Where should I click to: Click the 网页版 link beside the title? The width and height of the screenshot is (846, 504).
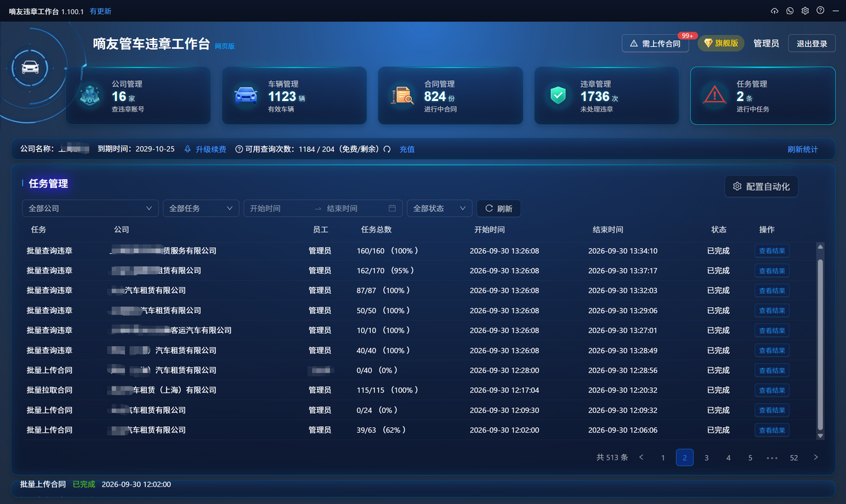point(225,46)
